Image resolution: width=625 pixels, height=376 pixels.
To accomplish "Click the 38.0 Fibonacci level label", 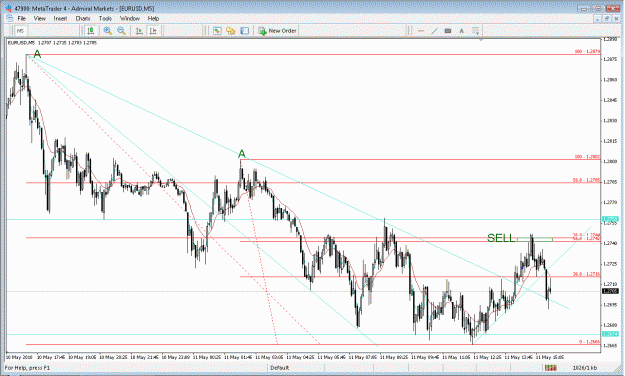I will coord(586,274).
